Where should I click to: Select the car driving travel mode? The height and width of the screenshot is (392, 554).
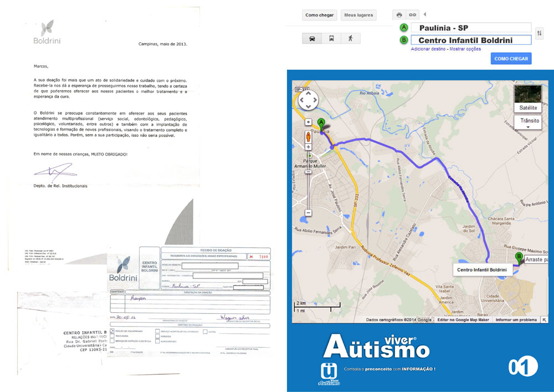coord(312,39)
